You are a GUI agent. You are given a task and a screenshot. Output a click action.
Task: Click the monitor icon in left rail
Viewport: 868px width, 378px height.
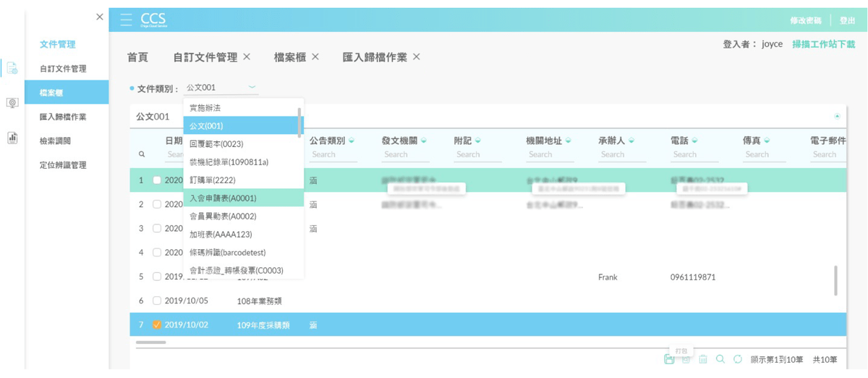12,104
